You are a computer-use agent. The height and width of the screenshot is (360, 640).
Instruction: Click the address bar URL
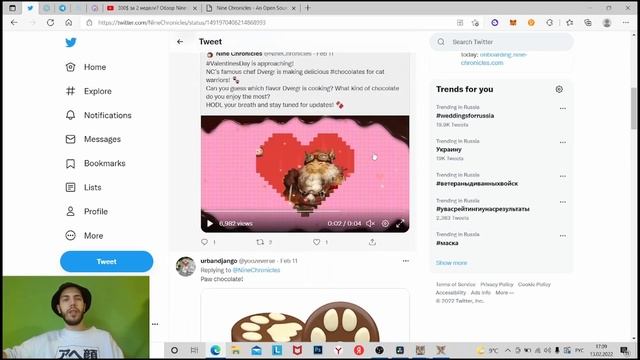(x=182, y=22)
